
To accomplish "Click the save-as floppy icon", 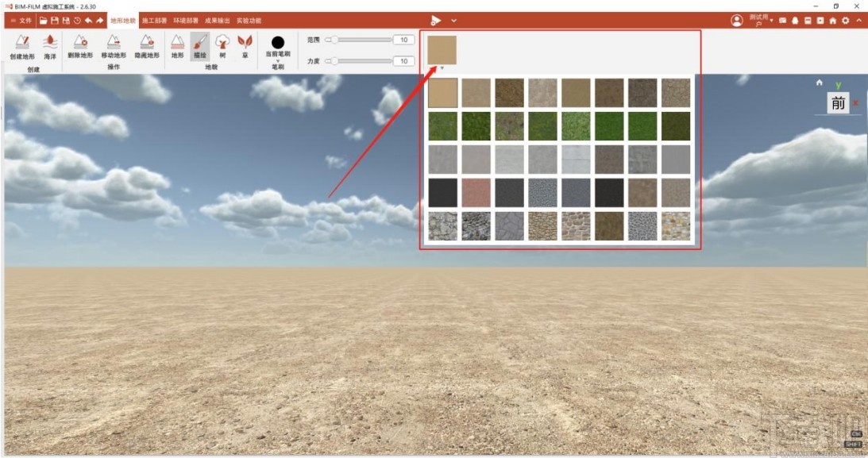I will point(66,21).
